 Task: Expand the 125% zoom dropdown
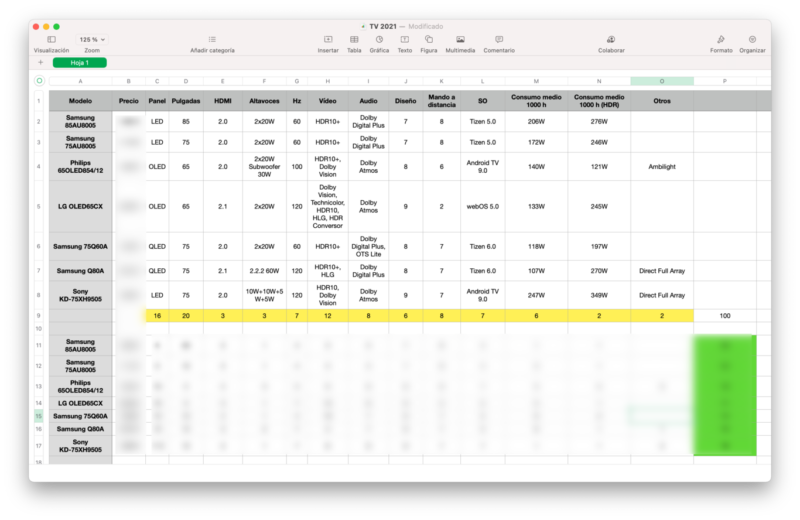click(x=92, y=40)
